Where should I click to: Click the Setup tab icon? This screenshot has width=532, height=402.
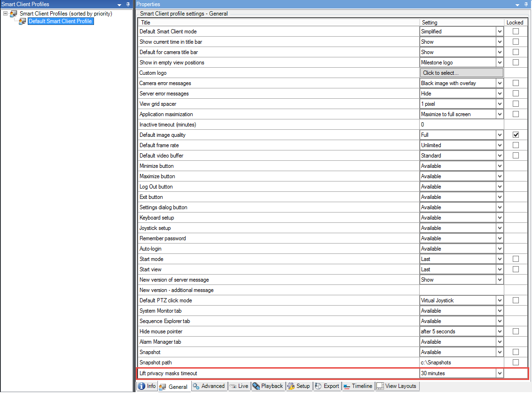coord(291,386)
